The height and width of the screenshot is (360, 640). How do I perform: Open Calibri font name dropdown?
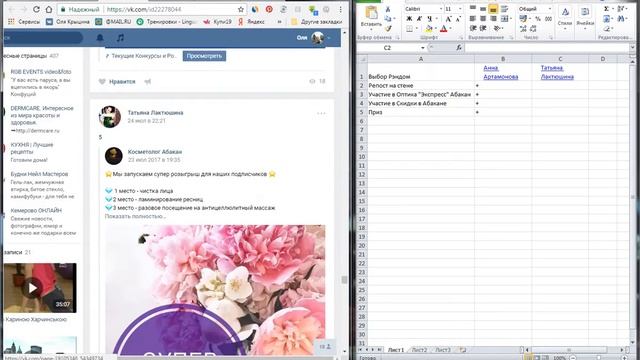441,9
